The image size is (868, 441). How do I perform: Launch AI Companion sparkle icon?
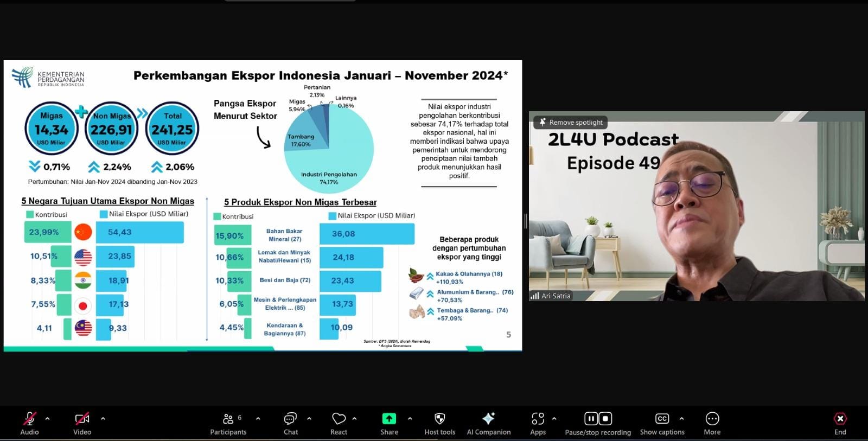[x=488, y=419]
